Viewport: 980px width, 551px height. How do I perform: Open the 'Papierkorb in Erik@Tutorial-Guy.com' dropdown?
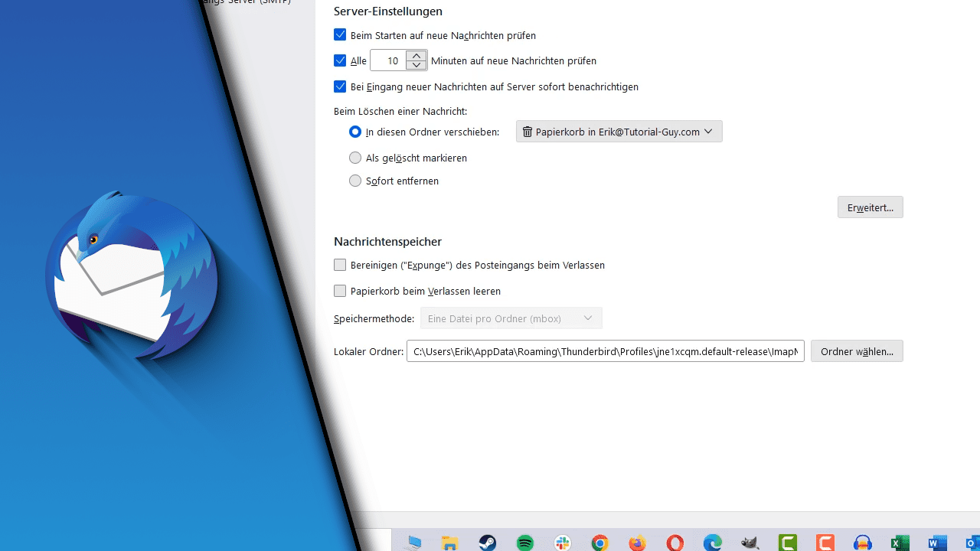pyautogui.click(x=619, y=131)
